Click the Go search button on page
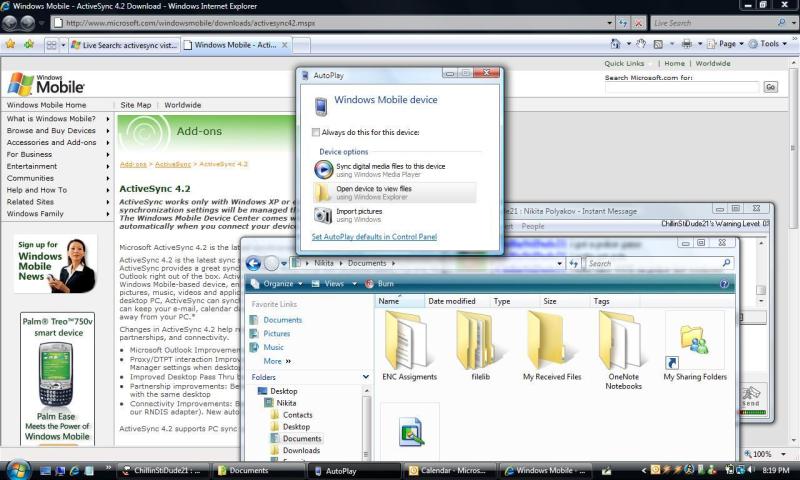The height and width of the screenshot is (480, 800). tap(770, 87)
